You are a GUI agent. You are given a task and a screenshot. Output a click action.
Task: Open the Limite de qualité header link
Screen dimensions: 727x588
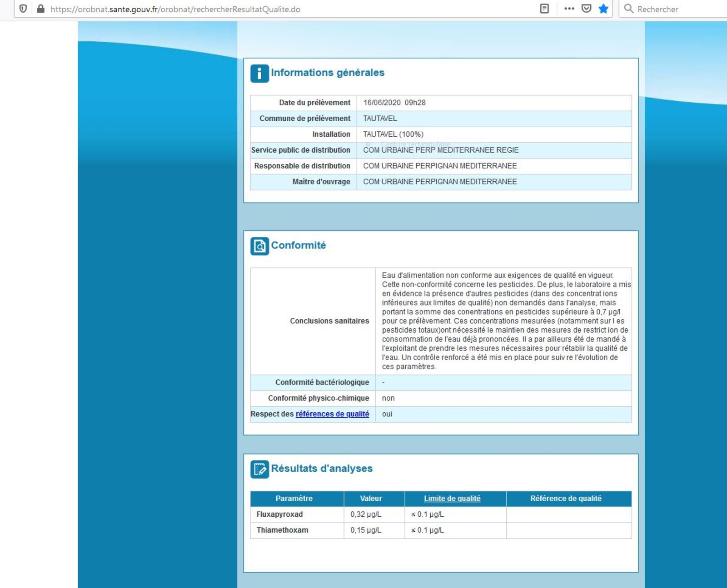coord(452,499)
